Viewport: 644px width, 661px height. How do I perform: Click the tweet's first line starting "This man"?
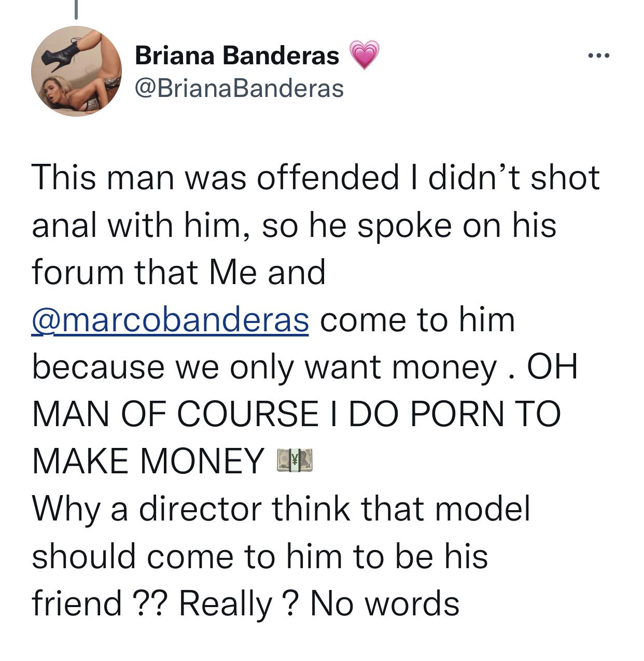pyautogui.click(x=315, y=177)
